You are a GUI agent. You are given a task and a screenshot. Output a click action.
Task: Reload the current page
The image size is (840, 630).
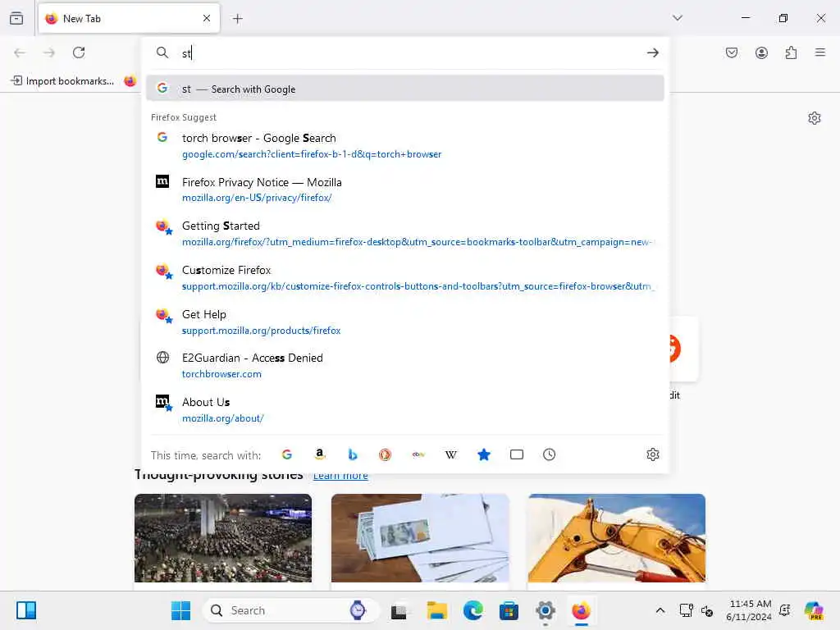[79, 52]
